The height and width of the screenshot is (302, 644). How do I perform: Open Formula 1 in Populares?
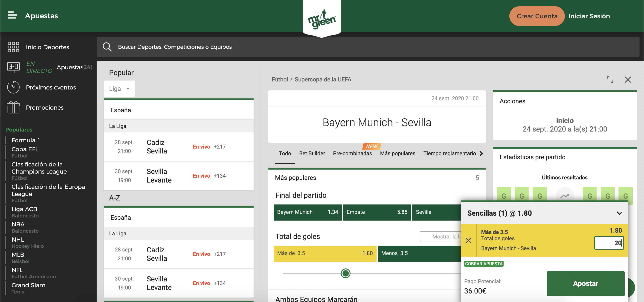click(26, 140)
